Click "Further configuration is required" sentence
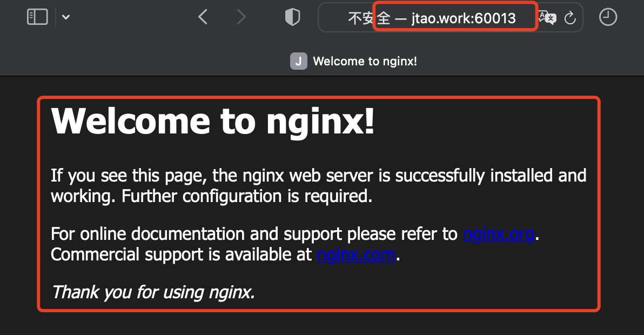This screenshot has height=335, width=644. click(x=247, y=196)
